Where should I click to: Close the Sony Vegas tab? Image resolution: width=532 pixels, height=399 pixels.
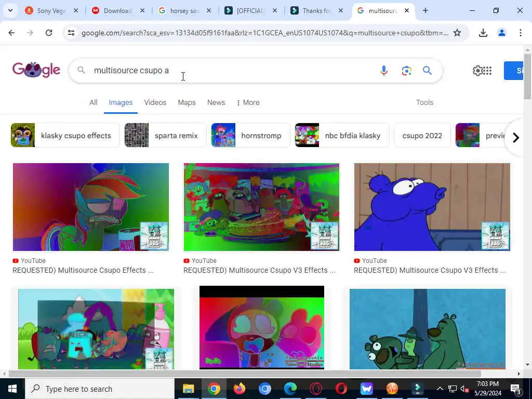click(x=76, y=10)
